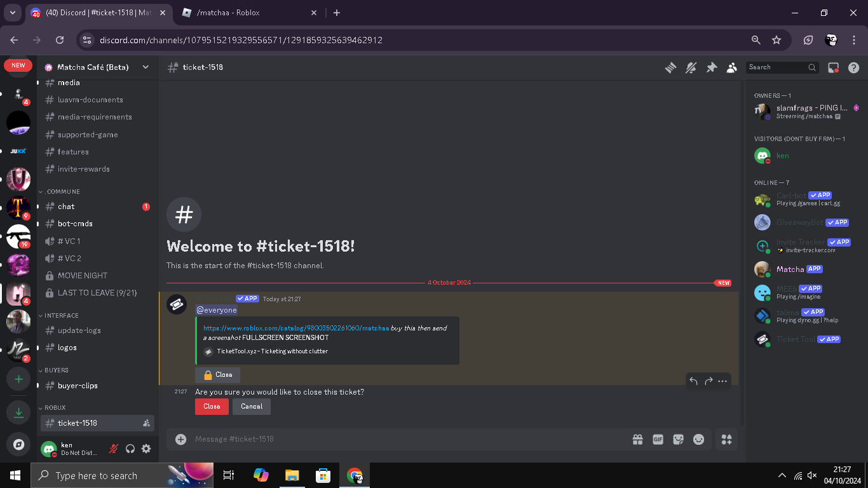Type in the Message #ticket-1518 box

pos(407,439)
